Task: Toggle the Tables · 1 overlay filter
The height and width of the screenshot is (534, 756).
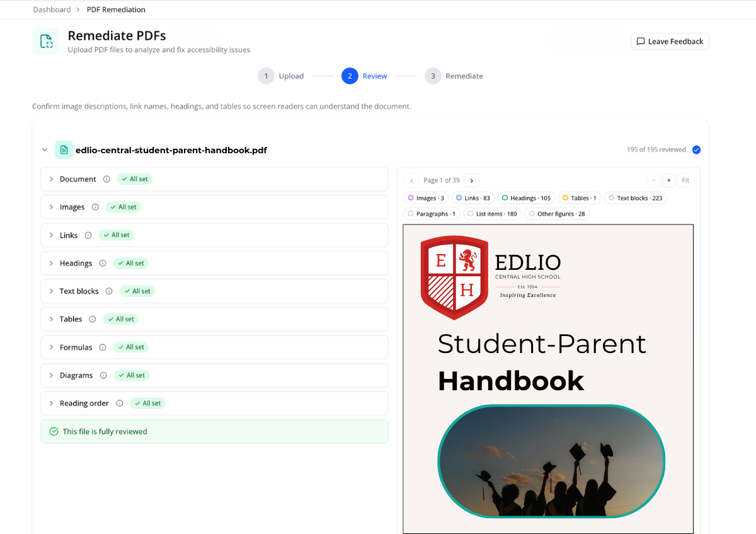Action: (580, 198)
